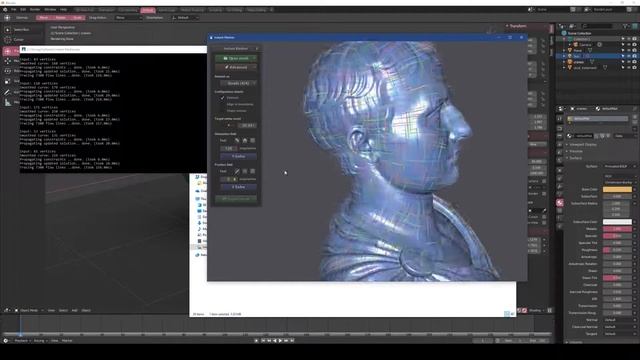Open the outliner filter funnel icon

tap(626, 26)
